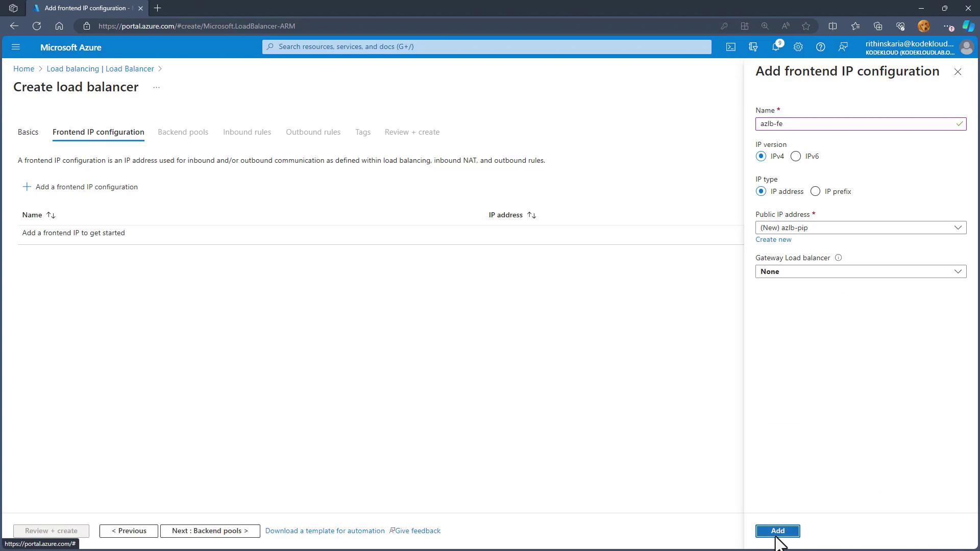Open the Backend pools tab
The image size is (980, 551).
[183, 132]
